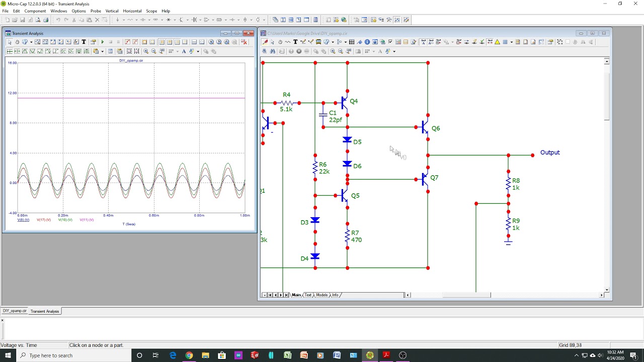This screenshot has height=362, width=644.
Task: Click the V(10) (V) plot legend label
Action: (x=65, y=220)
